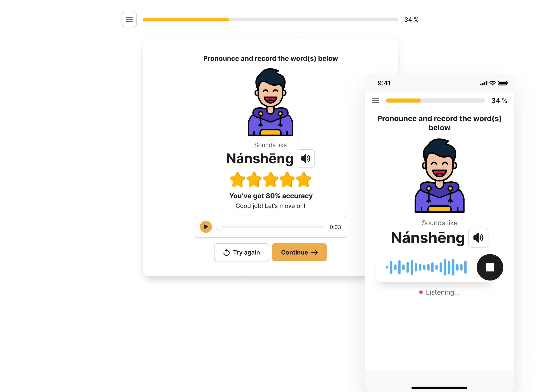
Task: Play the Nánshēng pronunciation in the mobile view
Action: 478,237
